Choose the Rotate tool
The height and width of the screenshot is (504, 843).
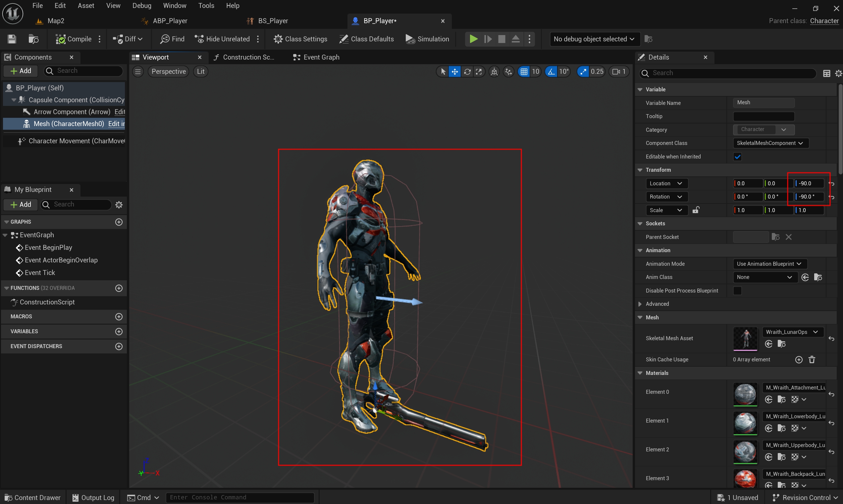[x=467, y=72]
